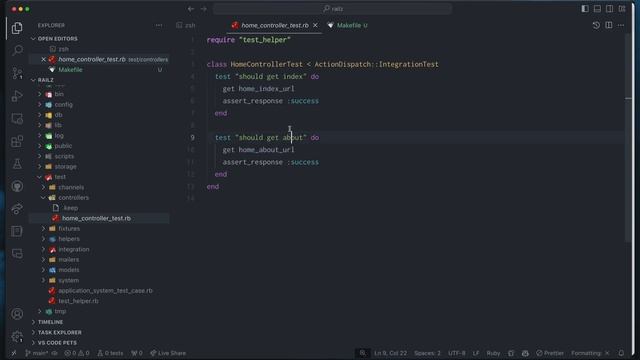Image resolution: width=640 pixels, height=360 pixels.
Task: Click Prettier in the status bar
Action: (x=550, y=353)
